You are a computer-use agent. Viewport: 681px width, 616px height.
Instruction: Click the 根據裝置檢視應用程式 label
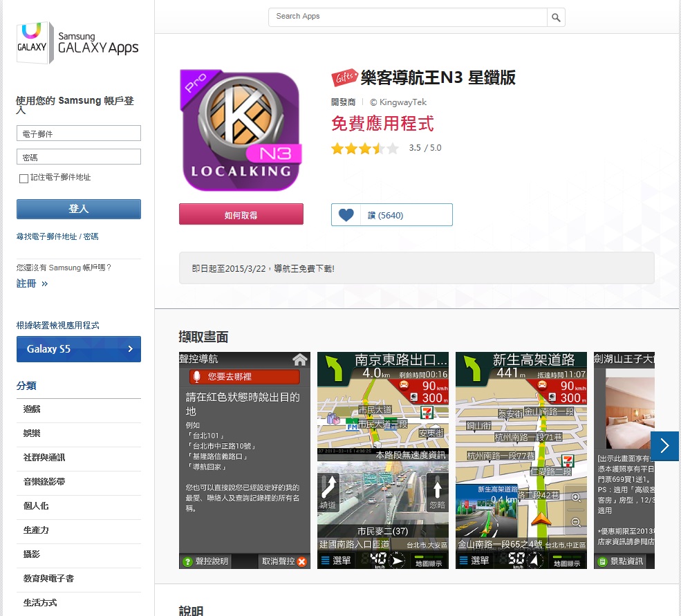pos(58,326)
